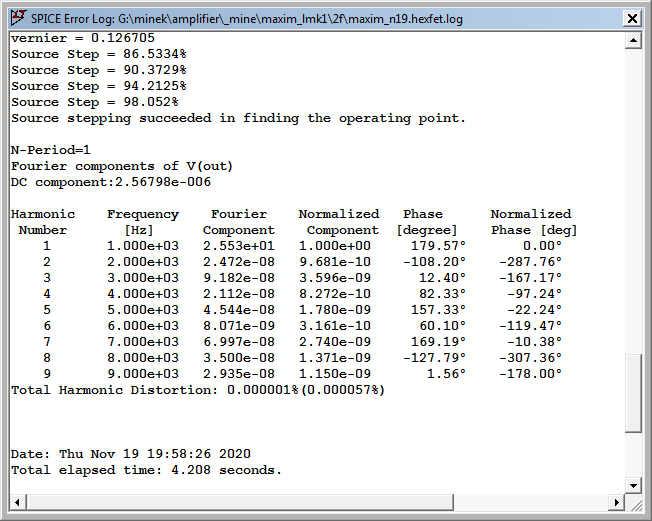652x521 pixels.
Task: Click the horizontal scrollbar right arrow
Action: click(617, 502)
